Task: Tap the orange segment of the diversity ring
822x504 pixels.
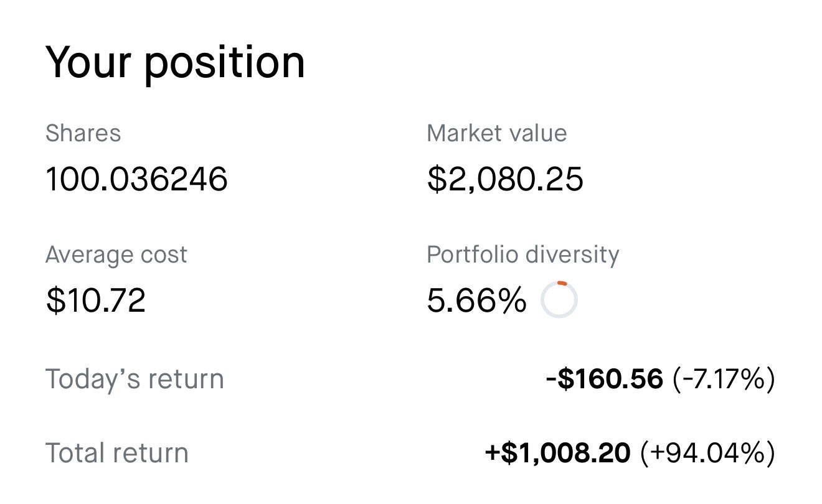Action: point(562,283)
